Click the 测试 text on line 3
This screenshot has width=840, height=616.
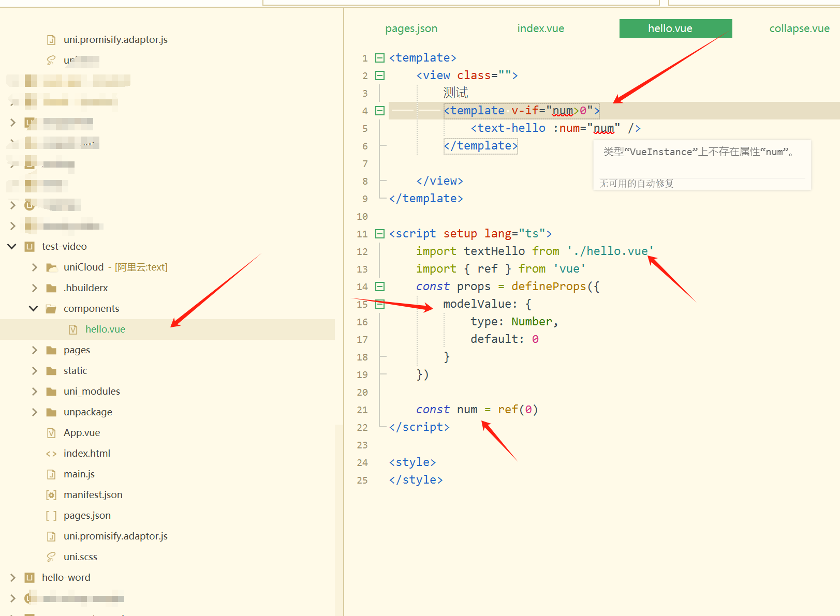pyautogui.click(x=455, y=93)
